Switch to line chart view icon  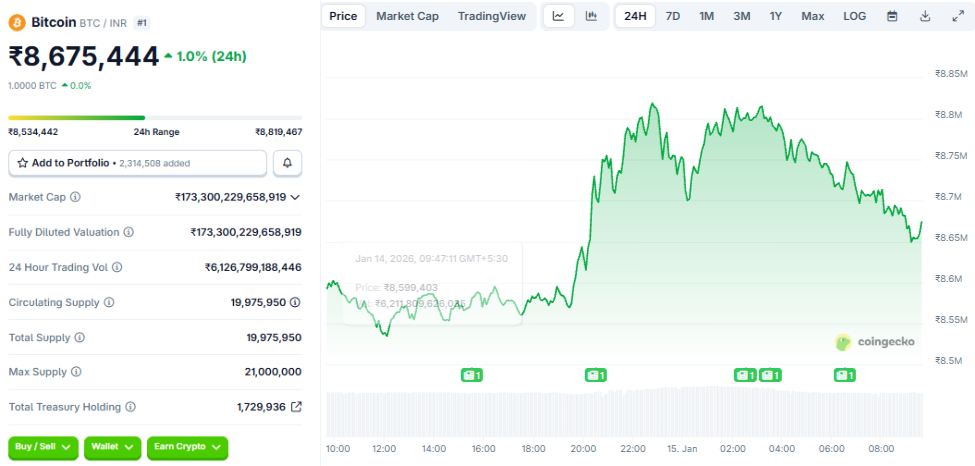tap(558, 16)
